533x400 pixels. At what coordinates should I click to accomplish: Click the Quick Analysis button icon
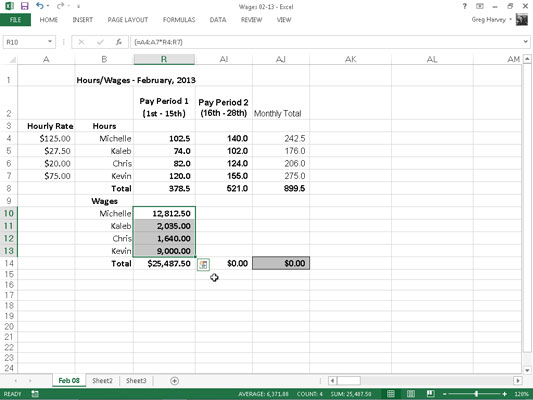point(203,264)
